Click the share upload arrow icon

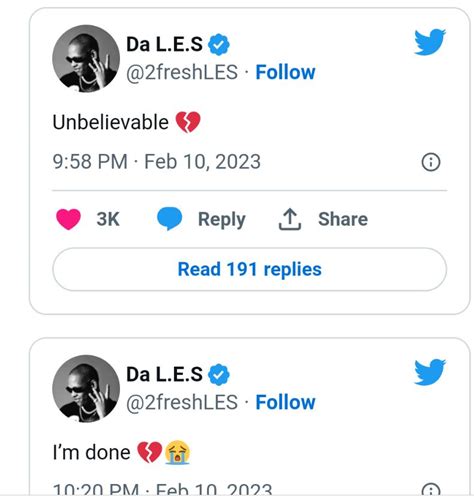290,219
